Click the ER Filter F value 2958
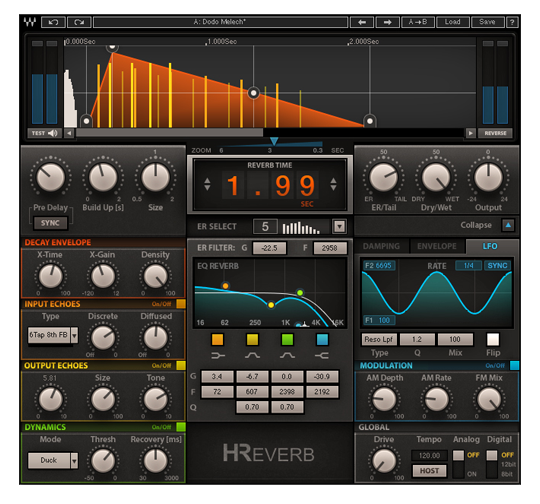 (330, 248)
